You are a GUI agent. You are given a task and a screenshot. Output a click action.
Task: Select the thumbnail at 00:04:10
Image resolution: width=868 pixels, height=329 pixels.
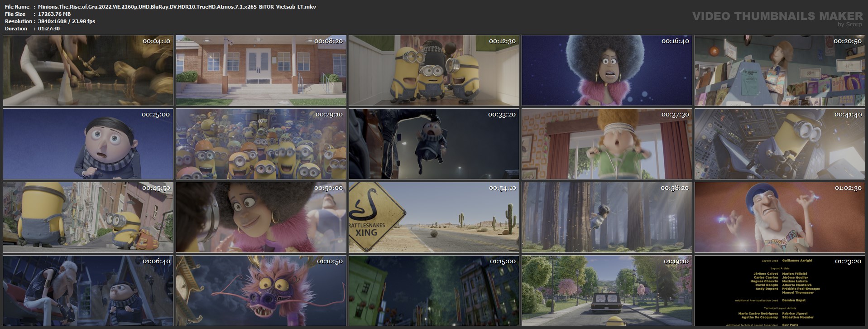pos(88,71)
